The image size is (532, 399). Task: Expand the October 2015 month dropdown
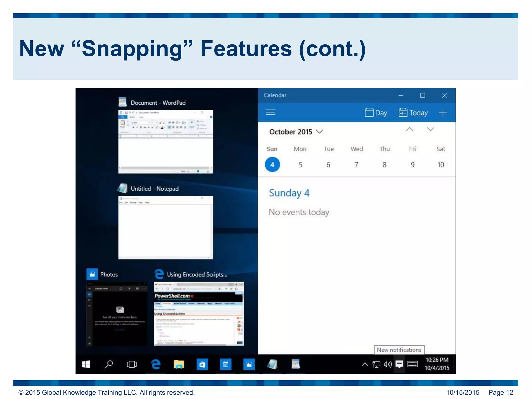296,132
